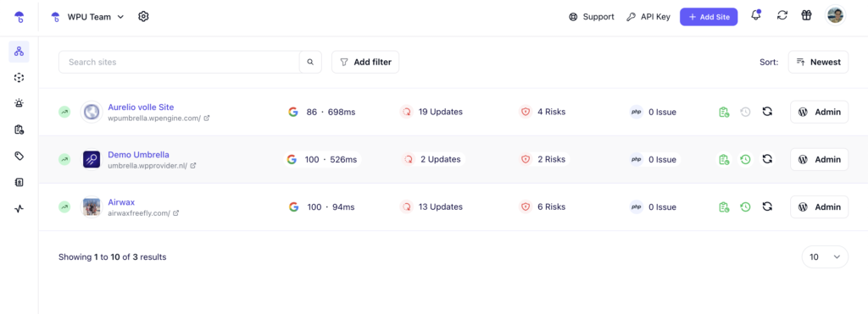The image size is (868, 314).
Task: Open the Airwax site link
Action: tap(121, 201)
